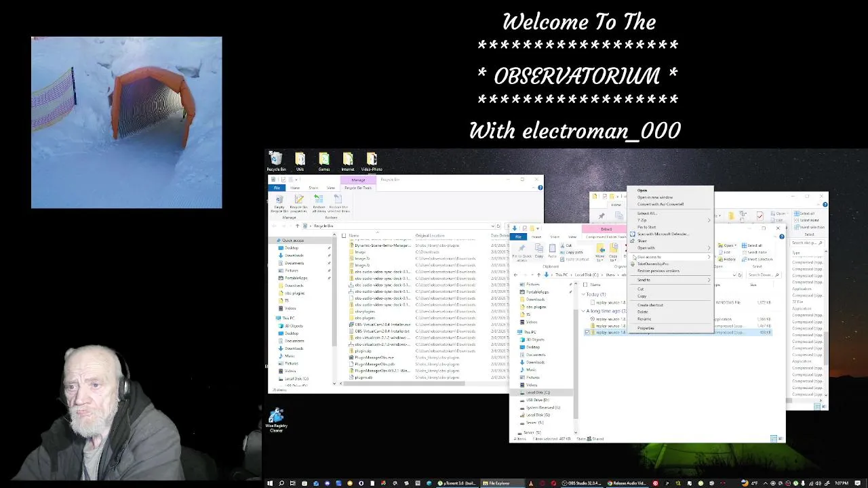Tick the Name header checkbox in middle Explorer
868x488 pixels.
click(x=585, y=285)
